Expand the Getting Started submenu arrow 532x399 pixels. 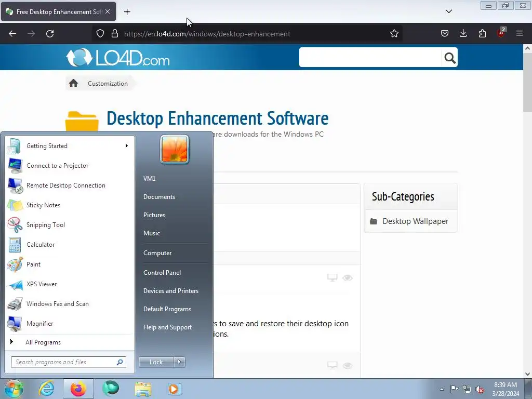coord(127,146)
